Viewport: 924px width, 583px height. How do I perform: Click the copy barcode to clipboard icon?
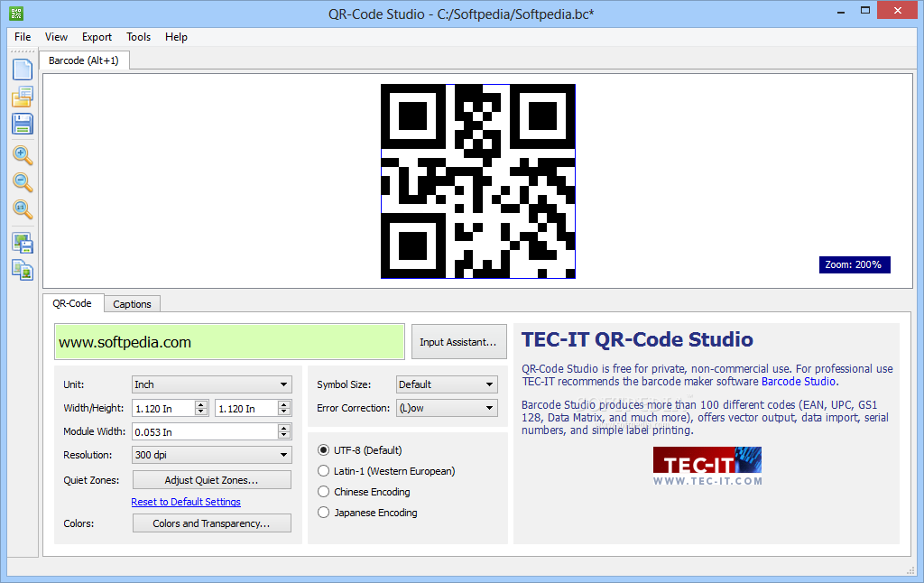coord(23,270)
